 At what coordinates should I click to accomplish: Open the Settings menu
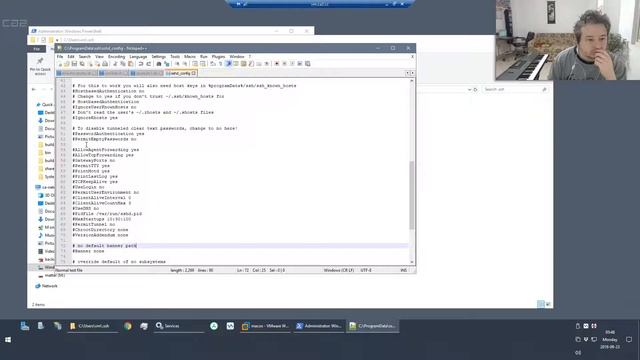tap(158, 56)
